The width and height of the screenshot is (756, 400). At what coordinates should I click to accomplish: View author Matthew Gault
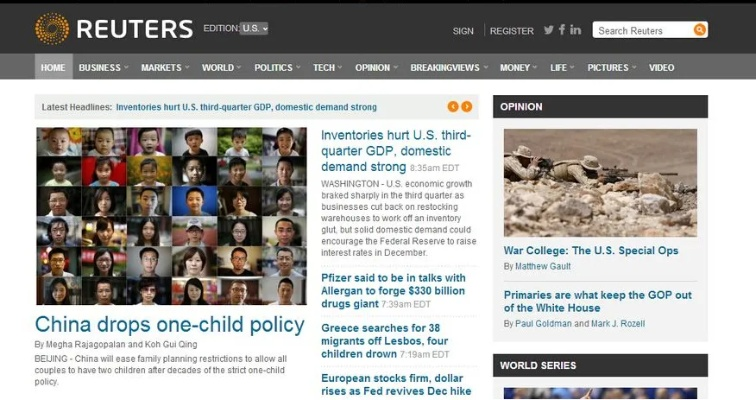pyautogui.click(x=543, y=266)
